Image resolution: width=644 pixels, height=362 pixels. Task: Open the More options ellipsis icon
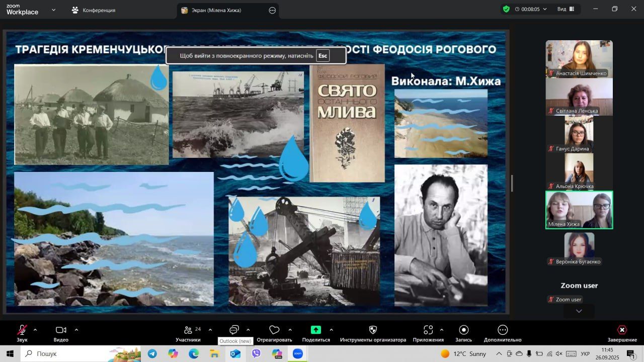coord(503,330)
